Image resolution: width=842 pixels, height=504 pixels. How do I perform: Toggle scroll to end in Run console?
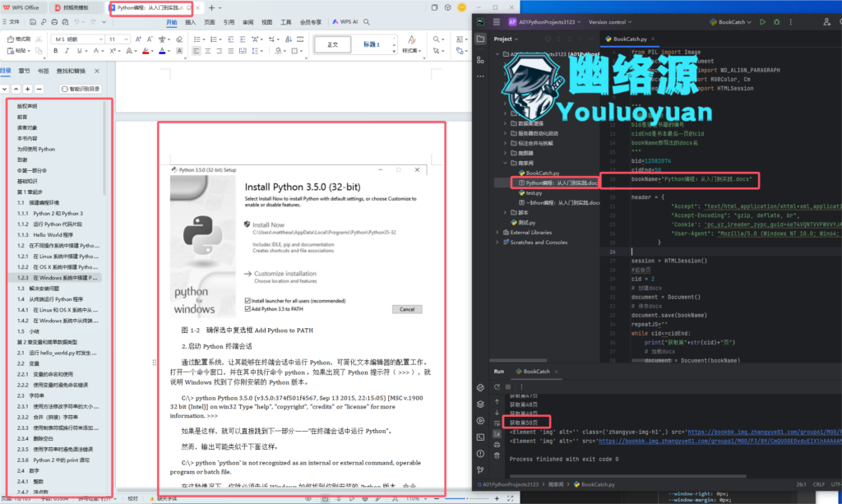(497, 434)
